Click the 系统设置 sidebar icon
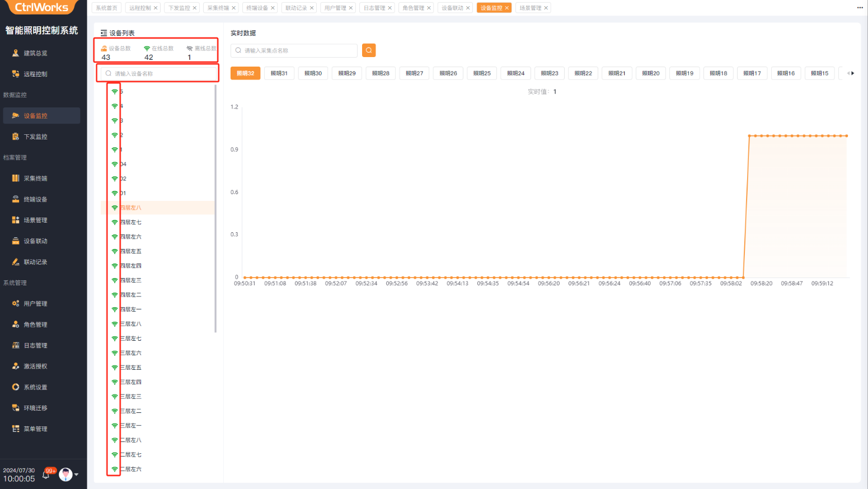The width and height of the screenshot is (868, 489). pos(16,387)
